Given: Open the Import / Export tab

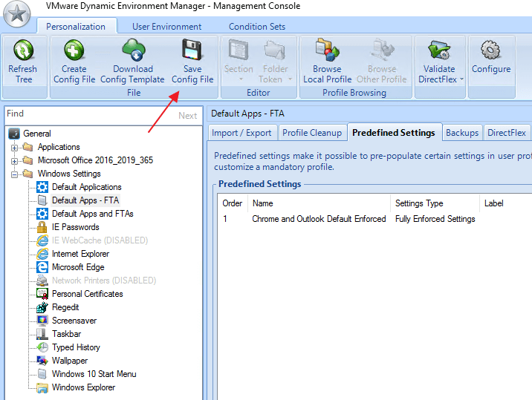Looking at the screenshot, I should 241,133.
